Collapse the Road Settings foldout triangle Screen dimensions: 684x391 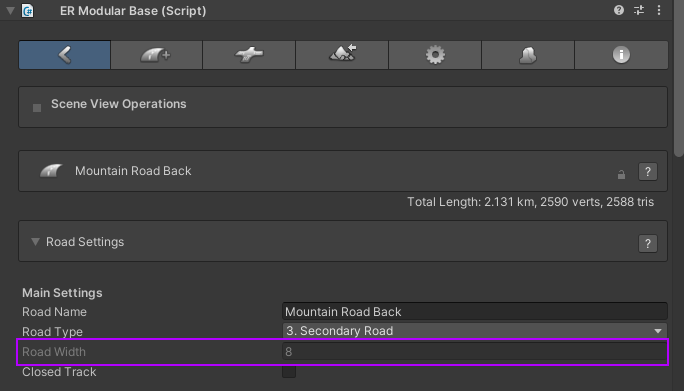coord(35,242)
